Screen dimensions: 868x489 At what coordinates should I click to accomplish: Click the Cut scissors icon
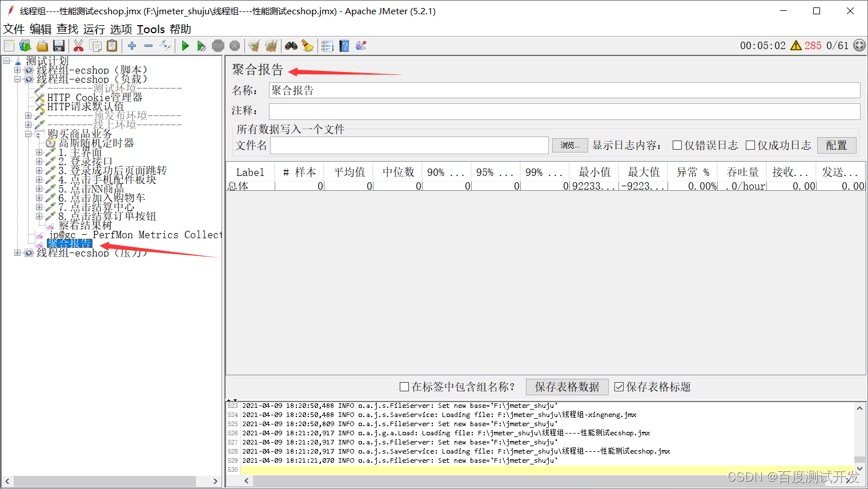coord(79,46)
